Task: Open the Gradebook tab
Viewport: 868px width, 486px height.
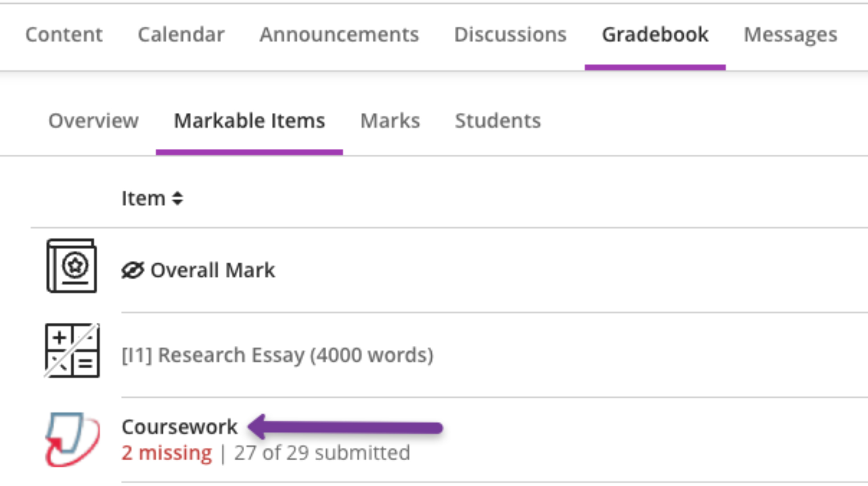Action: pos(655,34)
